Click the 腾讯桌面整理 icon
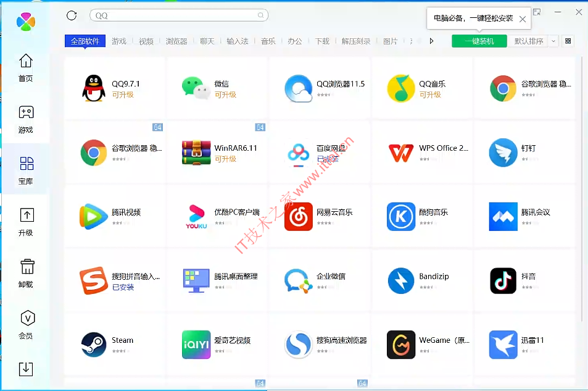Image resolution: width=588 pixels, height=391 pixels. 196,280
